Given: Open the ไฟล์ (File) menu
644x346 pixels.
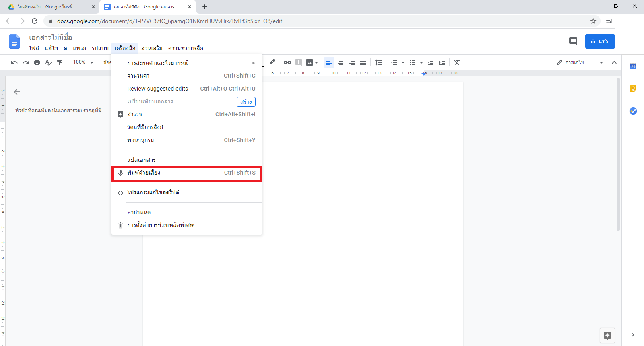Looking at the screenshot, I should click(x=34, y=48).
